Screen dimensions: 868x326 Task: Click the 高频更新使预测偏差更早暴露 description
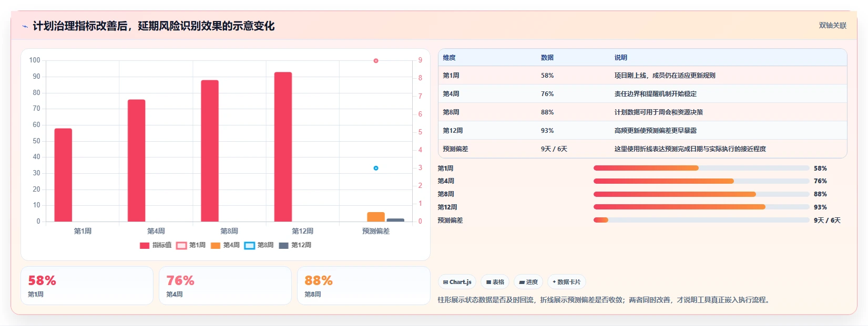[x=656, y=131]
